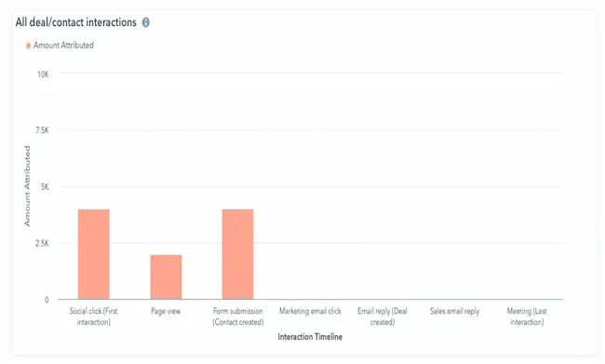
Task: Click the Amount Attributed legend label
Action: coord(63,46)
